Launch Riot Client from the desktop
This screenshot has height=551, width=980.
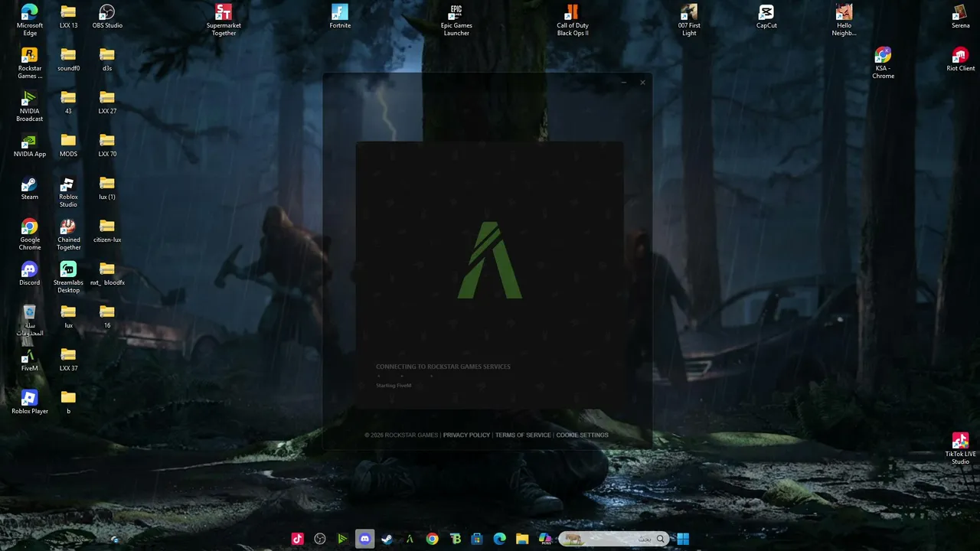pos(960,60)
